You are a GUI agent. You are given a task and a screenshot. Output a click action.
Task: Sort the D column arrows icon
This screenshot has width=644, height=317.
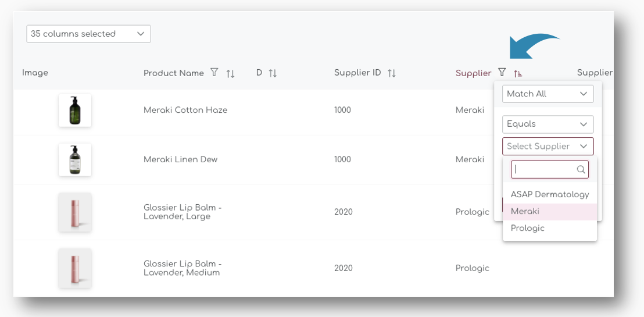273,73
